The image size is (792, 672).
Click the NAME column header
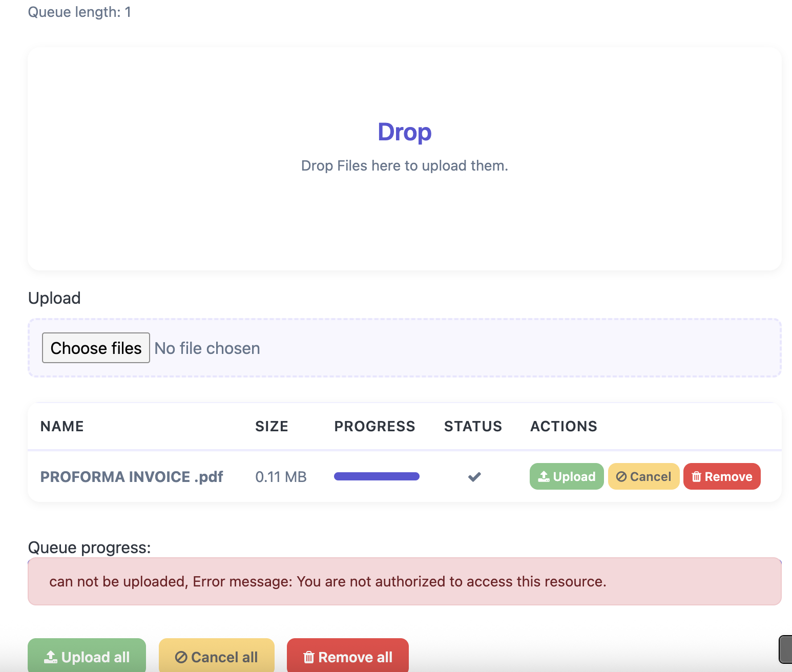tap(62, 426)
